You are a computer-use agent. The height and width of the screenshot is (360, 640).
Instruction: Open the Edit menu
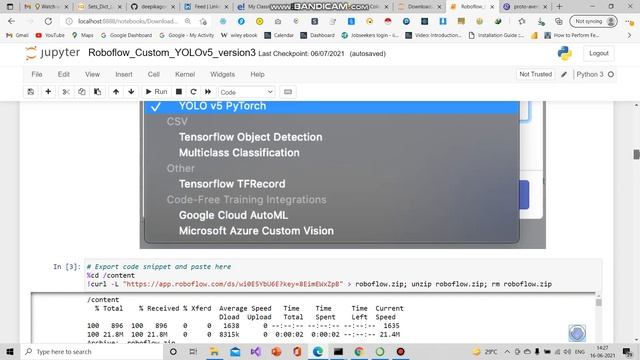click(x=64, y=74)
